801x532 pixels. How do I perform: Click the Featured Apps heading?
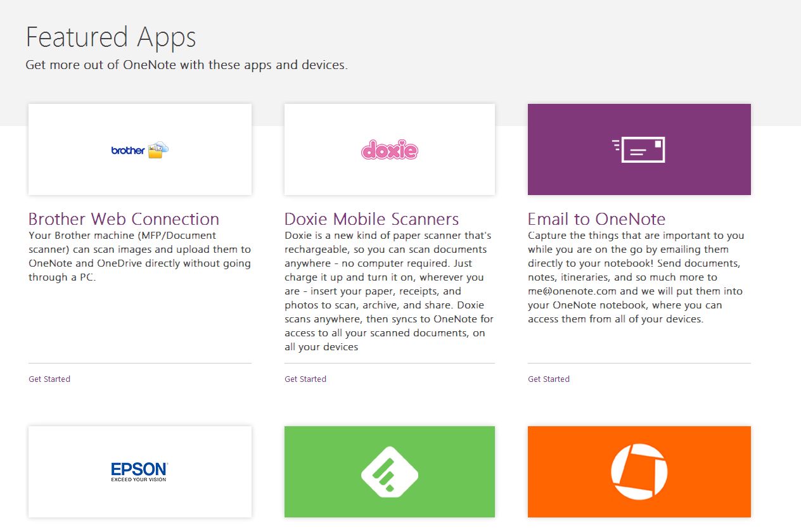[x=111, y=37]
